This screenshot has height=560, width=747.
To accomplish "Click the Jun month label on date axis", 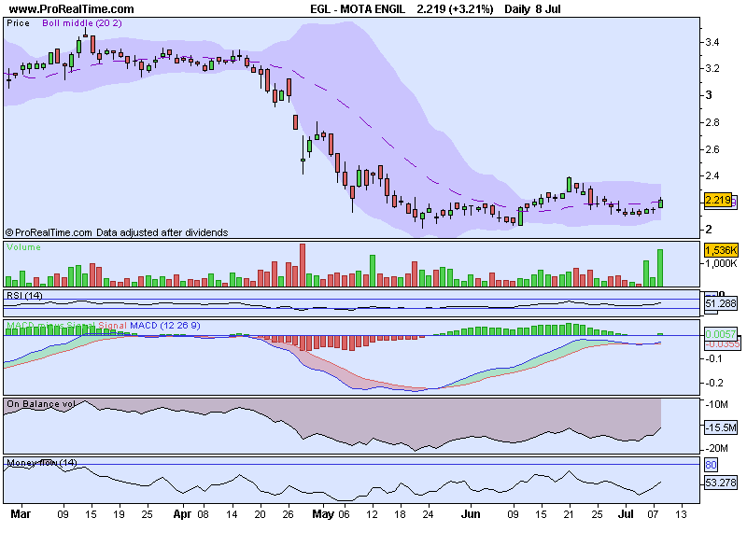I will pyautogui.click(x=471, y=514).
